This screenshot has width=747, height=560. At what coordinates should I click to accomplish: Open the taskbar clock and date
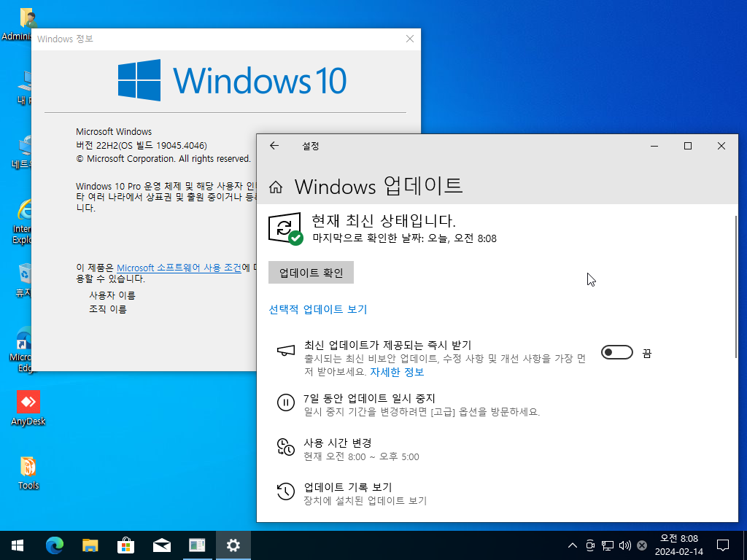tap(679, 545)
